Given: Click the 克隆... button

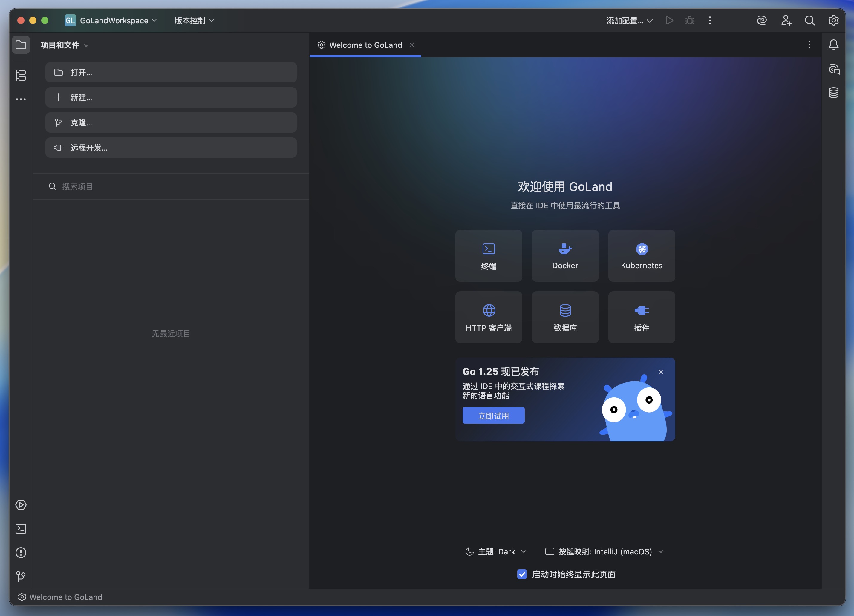Looking at the screenshot, I should click(x=171, y=122).
